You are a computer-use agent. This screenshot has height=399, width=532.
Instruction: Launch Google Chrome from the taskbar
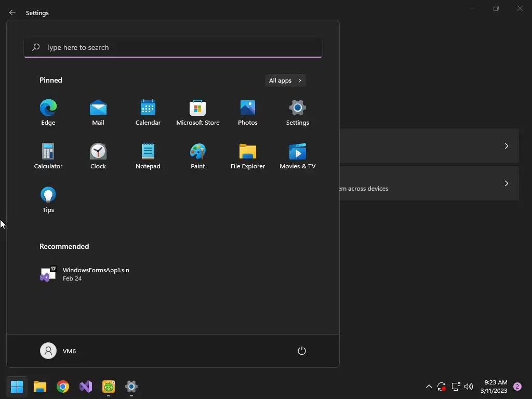click(63, 387)
